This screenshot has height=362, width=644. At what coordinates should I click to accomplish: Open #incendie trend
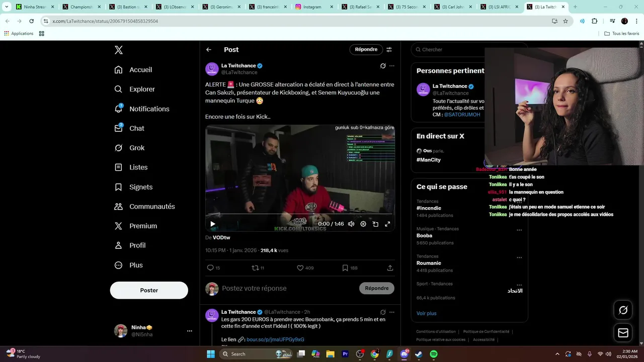point(429,208)
